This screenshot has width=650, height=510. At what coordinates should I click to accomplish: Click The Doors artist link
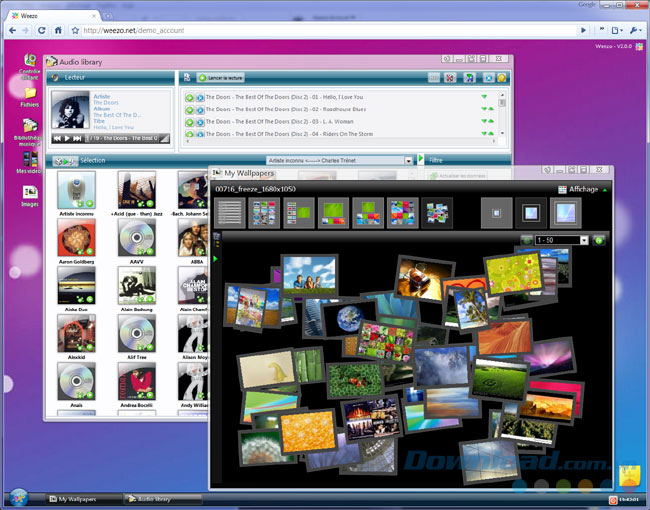click(x=105, y=103)
